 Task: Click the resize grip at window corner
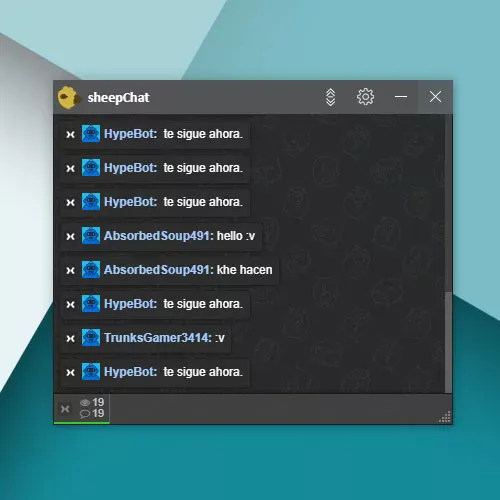pos(445,417)
